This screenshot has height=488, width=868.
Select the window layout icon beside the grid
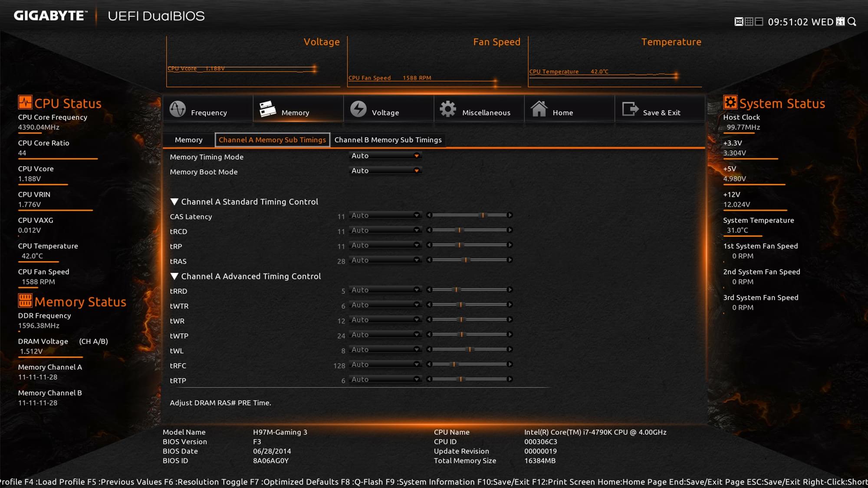click(759, 22)
